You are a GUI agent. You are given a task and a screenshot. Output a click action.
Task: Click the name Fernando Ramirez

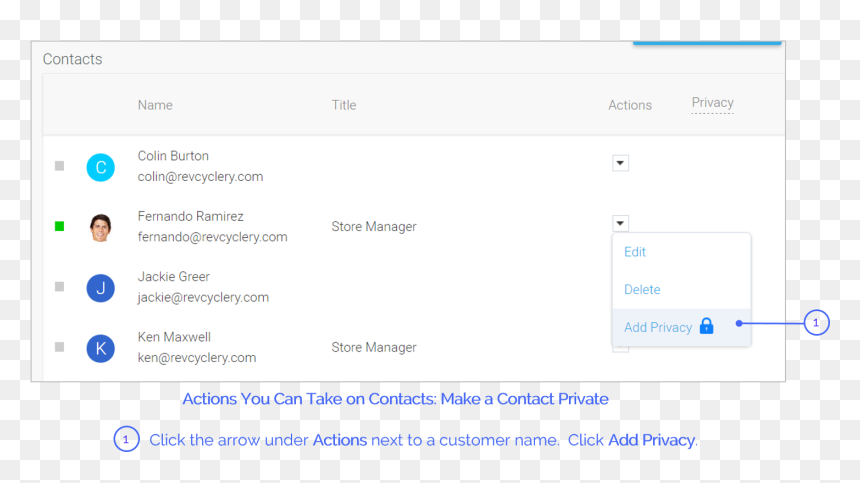190,216
